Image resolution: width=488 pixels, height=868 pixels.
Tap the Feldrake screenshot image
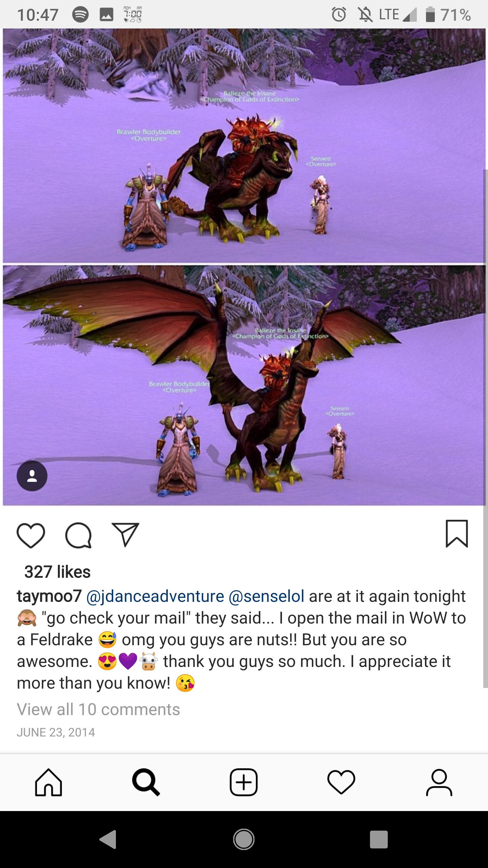pos(244,267)
